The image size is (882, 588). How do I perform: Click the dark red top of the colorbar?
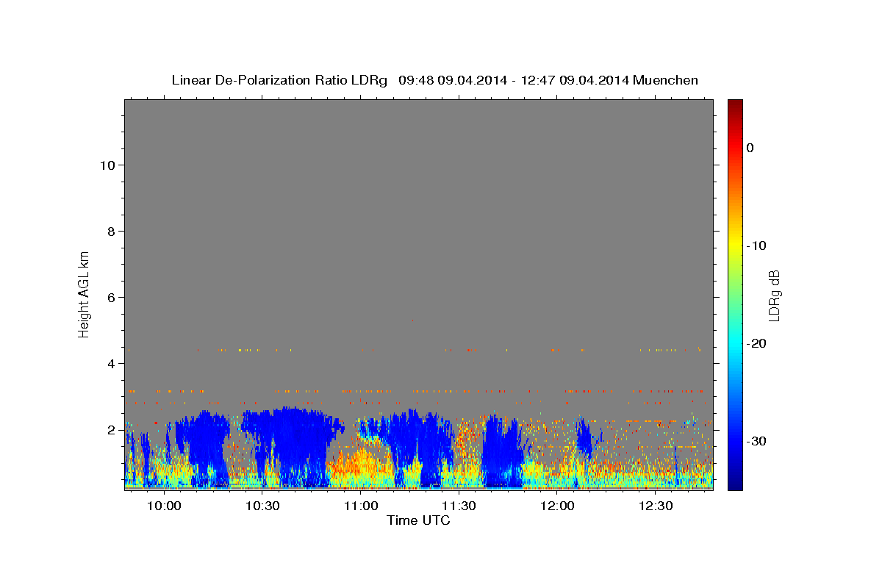point(735,104)
